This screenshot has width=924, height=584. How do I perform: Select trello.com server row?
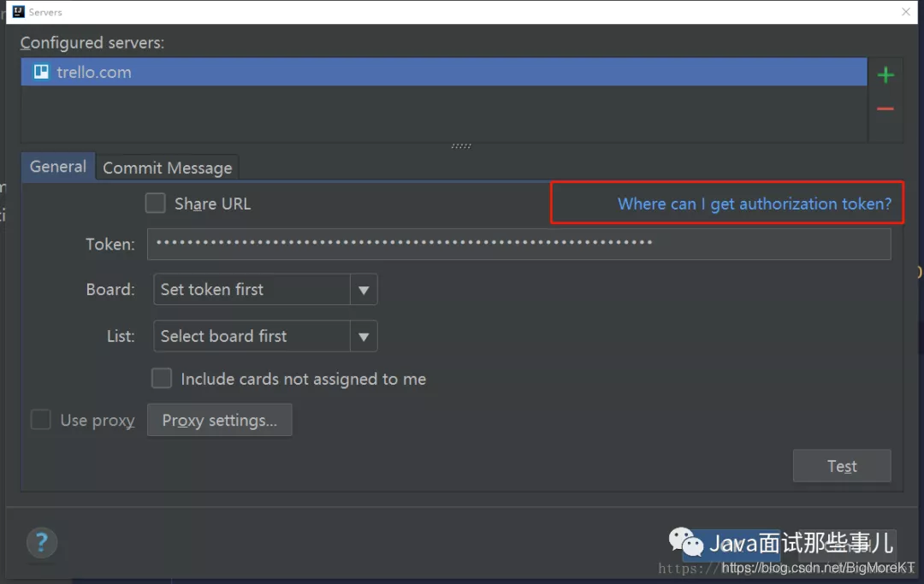coord(444,72)
